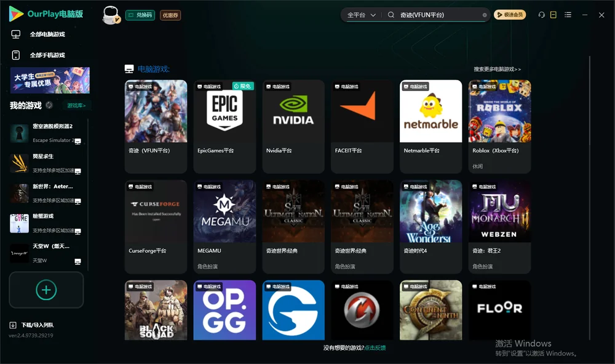Click the search magnifier icon
615x364 pixels.
coord(391,15)
